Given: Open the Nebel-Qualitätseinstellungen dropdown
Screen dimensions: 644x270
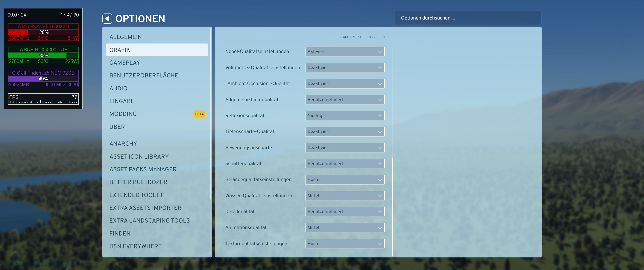Looking at the screenshot, I should click(x=344, y=52).
